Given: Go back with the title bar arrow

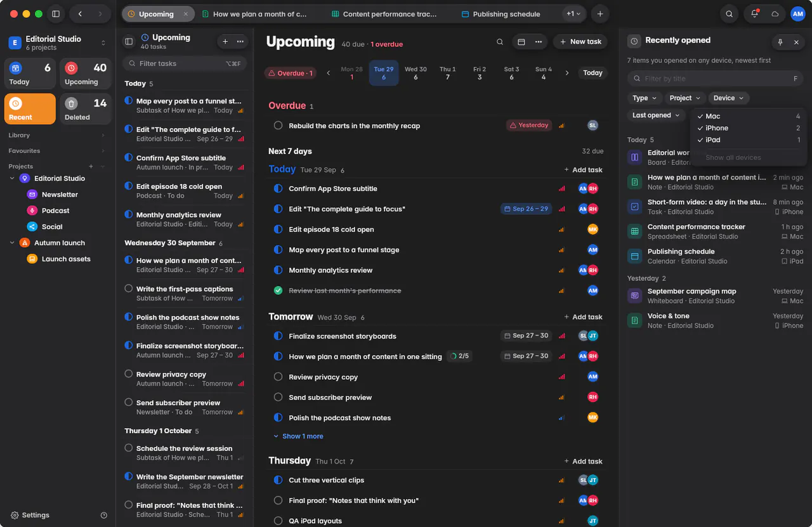Looking at the screenshot, I should pos(80,14).
